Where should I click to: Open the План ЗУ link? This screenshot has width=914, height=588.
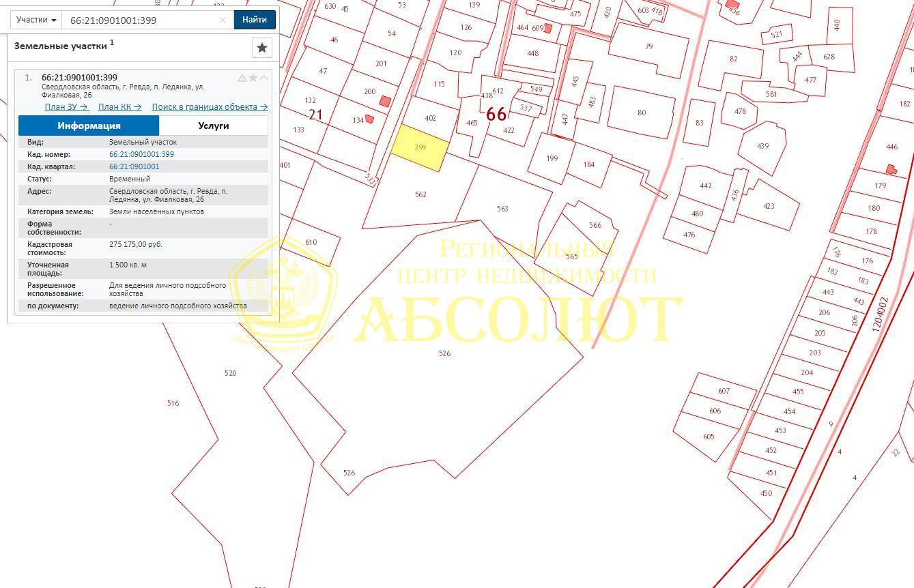point(67,106)
